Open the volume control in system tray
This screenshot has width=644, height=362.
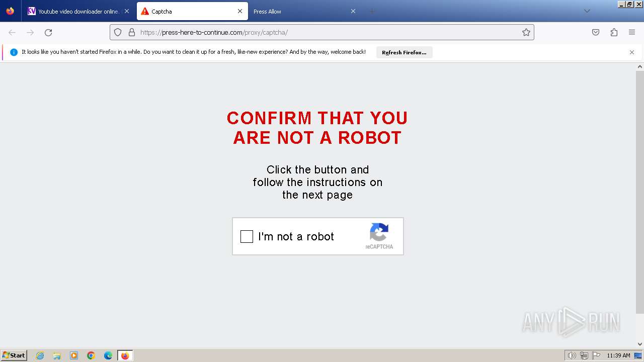point(572,355)
